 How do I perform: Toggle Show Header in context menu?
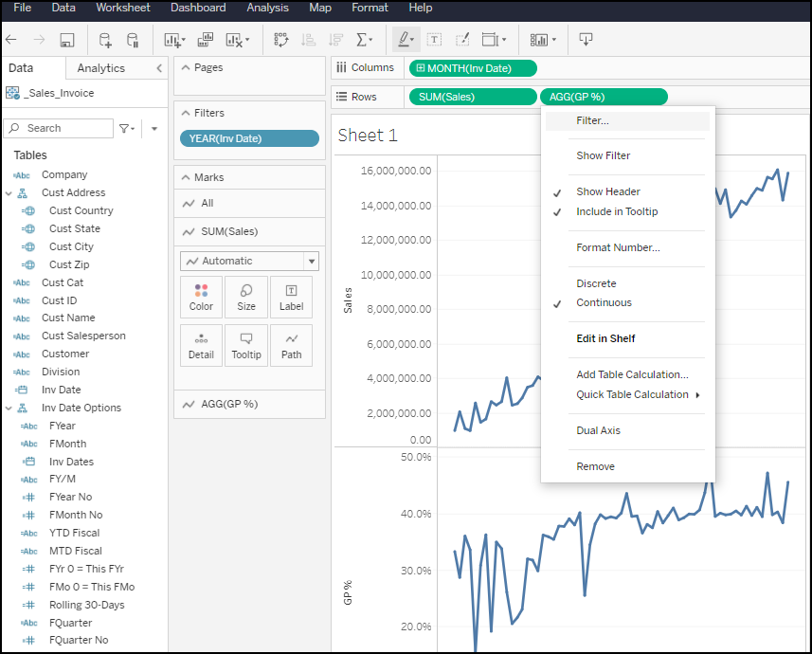(608, 191)
